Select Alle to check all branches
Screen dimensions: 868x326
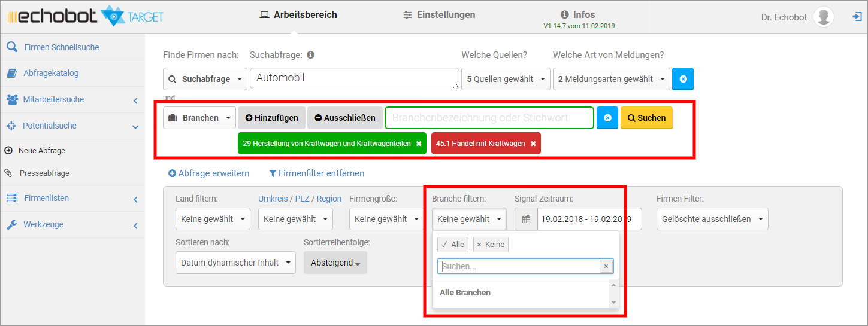[x=452, y=245]
